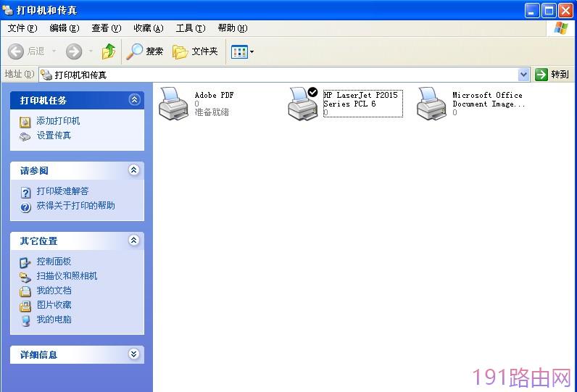The width and height of the screenshot is (577, 392).
Task: Click the 后退 back arrow icon
Action: 16,51
